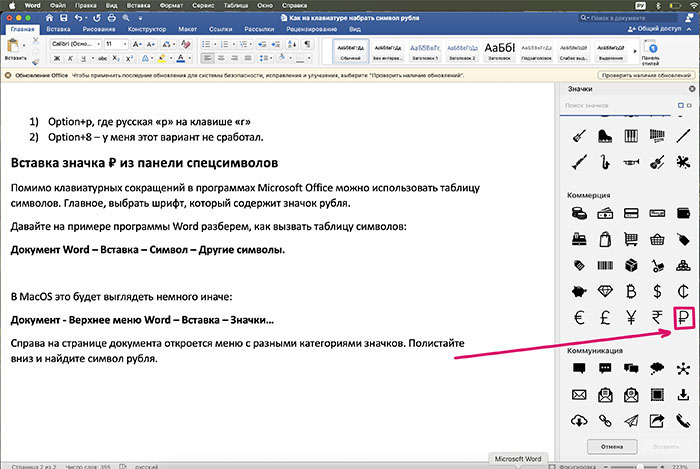Toggle subscript formatting
This screenshot has height=469, width=700.
click(116, 58)
